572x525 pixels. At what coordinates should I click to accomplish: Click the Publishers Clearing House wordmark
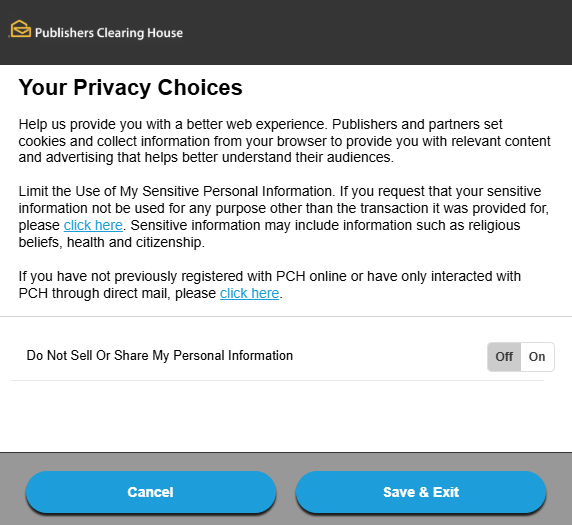[x=109, y=33]
